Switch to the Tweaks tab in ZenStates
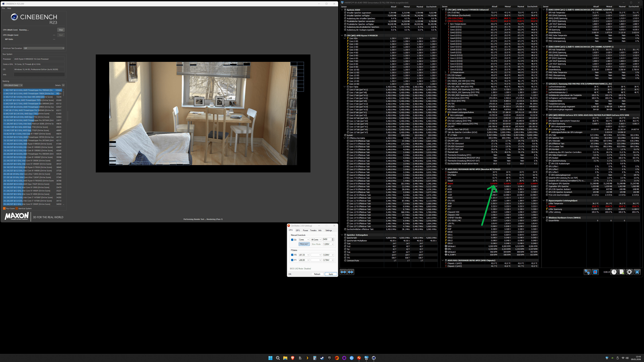This screenshot has width=644, height=362. [313, 230]
